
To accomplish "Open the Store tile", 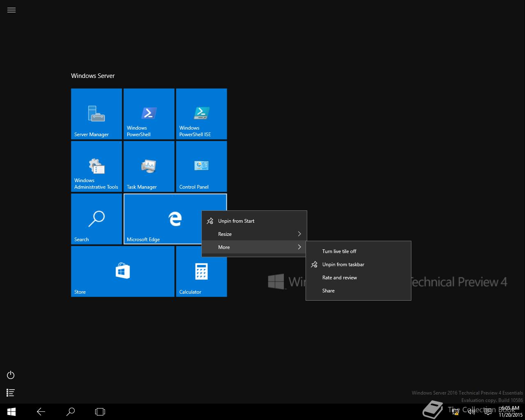I will coord(123,272).
